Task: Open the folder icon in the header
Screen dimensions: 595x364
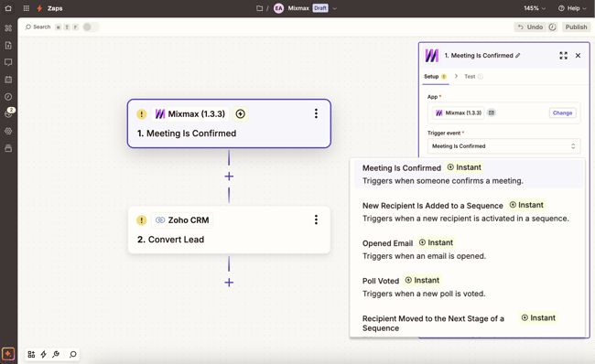Action: [x=260, y=8]
